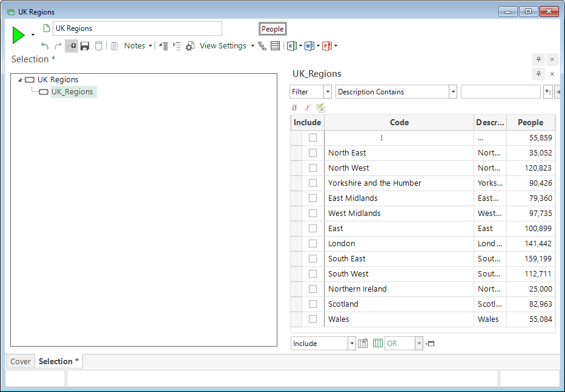Click the table edit pencil icon beside Include
The width and height of the screenshot is (565, 392).
pos(363,344)
